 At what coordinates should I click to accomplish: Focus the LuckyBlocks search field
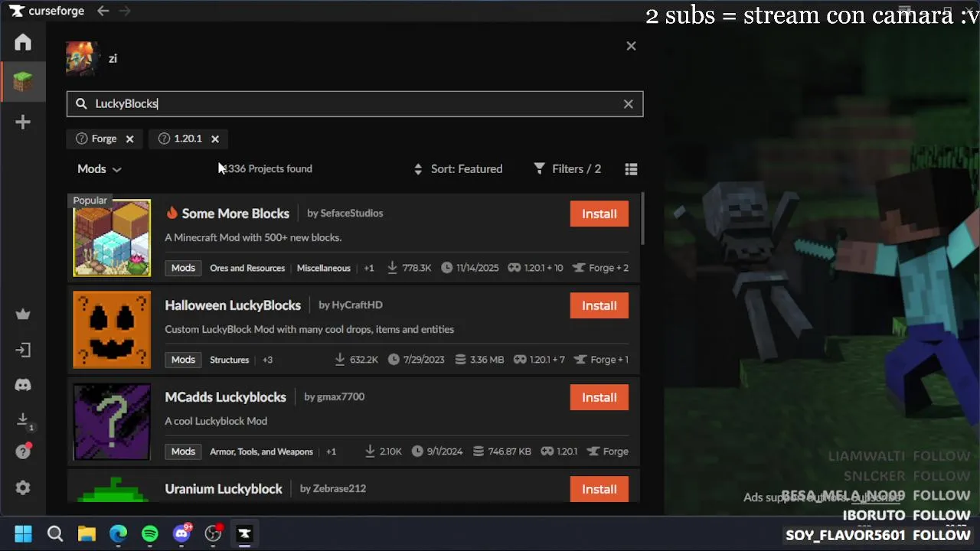pyautogui.click(x=354, y=104)
